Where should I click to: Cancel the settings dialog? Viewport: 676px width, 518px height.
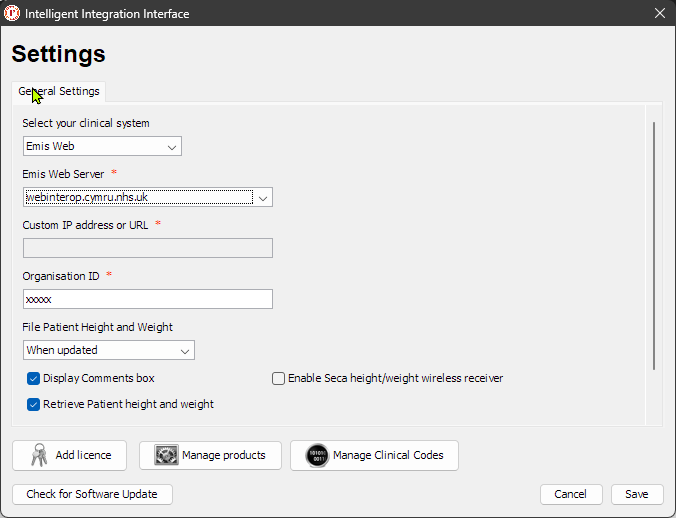coord(571,494)
